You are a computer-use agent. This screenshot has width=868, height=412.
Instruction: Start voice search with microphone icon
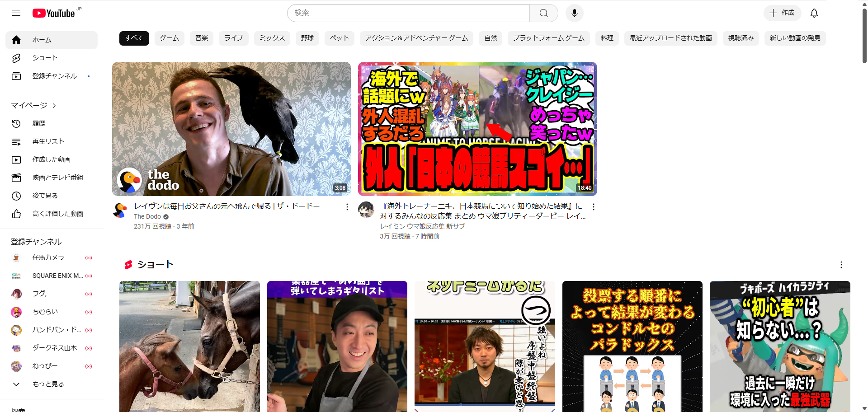click(x=574, y=13)
